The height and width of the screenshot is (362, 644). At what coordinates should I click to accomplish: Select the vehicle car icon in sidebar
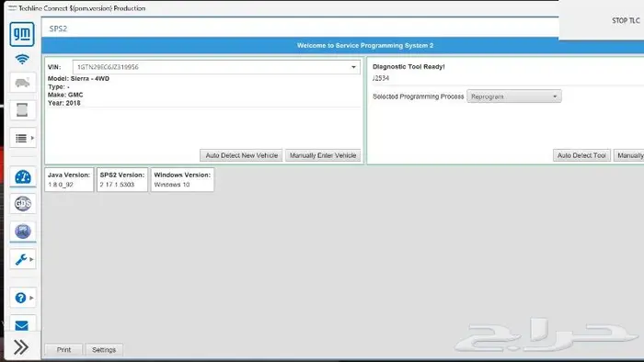[x=23, y=83]
